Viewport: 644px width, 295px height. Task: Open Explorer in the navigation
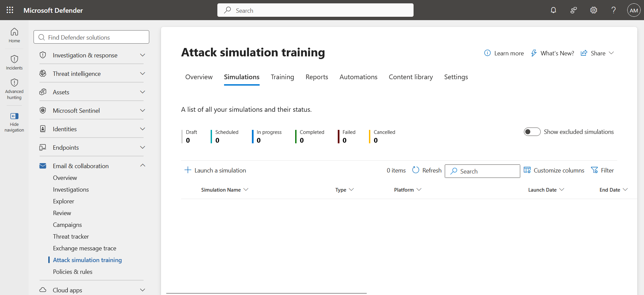(63, 201)
